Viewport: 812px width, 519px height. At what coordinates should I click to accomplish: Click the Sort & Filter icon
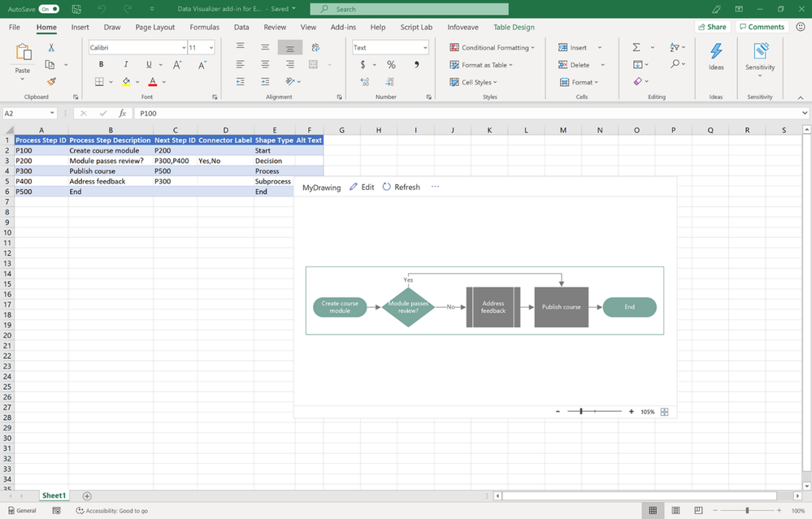[x=675, y=48]
